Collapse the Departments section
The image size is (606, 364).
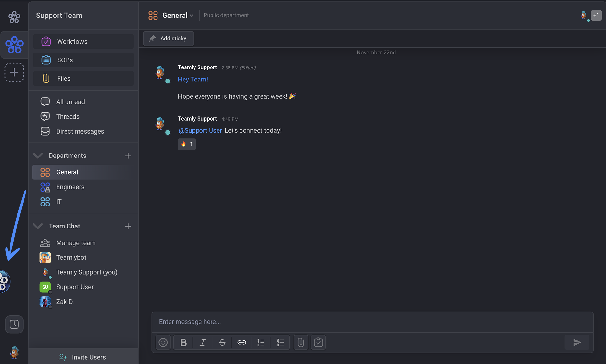click(x=38, y=156)
